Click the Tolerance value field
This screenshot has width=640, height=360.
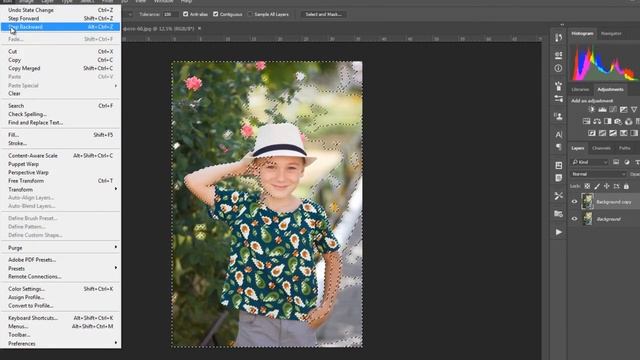(x=170, y=14)
